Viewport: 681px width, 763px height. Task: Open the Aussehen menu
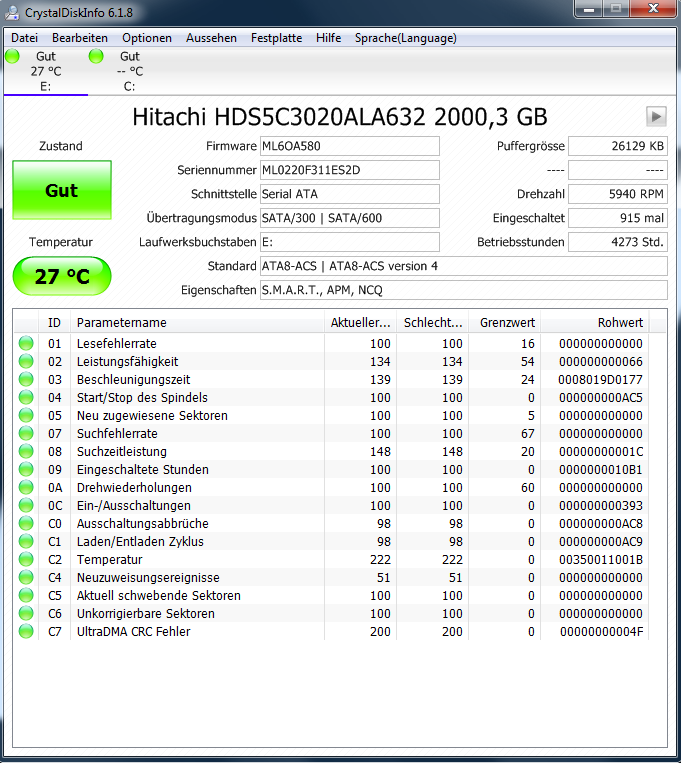[x=211, y=38]
